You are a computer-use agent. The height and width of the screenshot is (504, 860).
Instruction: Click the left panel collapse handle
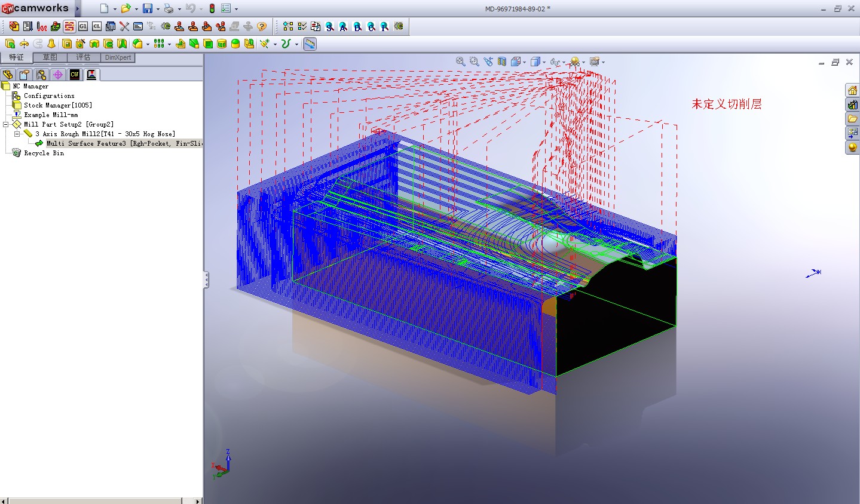[206, 279]
